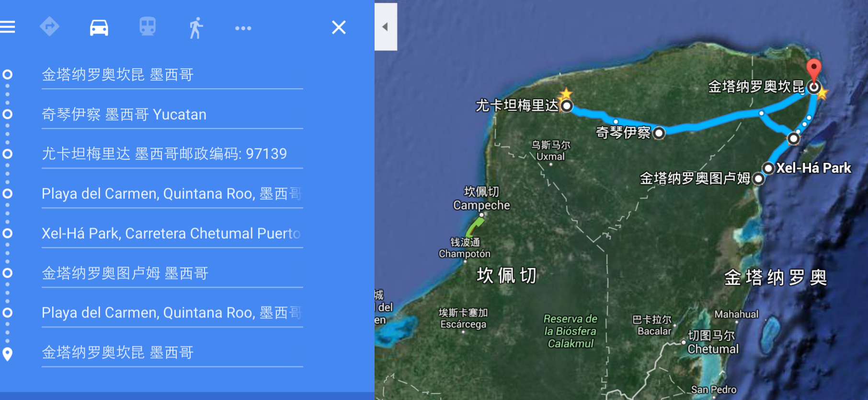Select the recommended directions travel mode icon
Viewport: 868px width, 400px height.
pos(50,27)
